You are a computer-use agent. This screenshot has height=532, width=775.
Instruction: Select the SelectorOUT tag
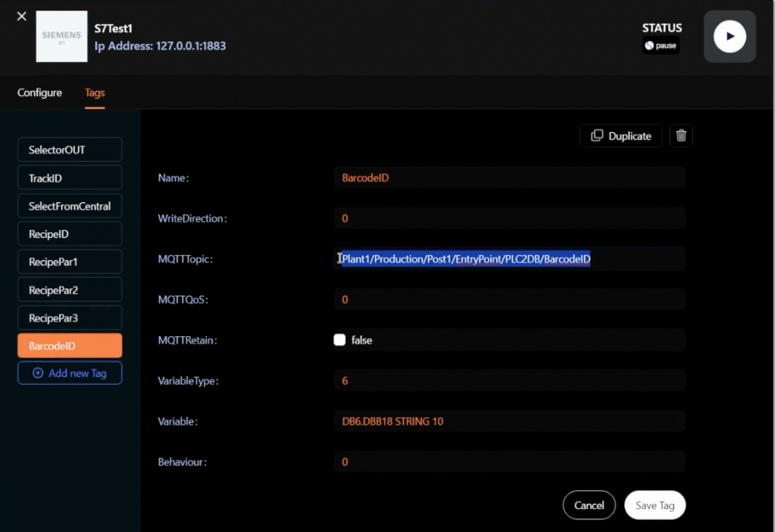[x=69, y=150]
